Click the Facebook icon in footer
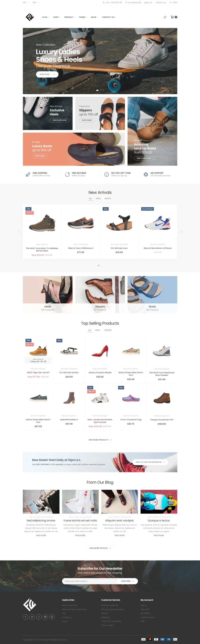The height and width of the screenshot is (644, 200). pos(25,617)
